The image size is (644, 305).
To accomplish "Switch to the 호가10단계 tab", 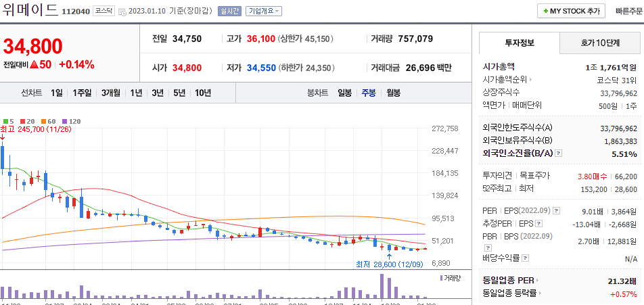I will coord(600,43).
